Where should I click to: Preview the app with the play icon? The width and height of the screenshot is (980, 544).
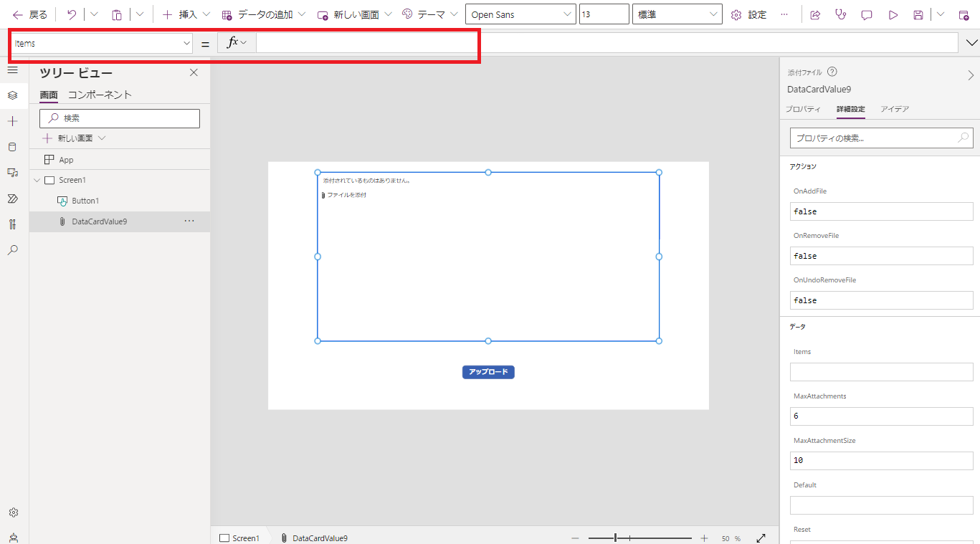click(x=893, y=14)
